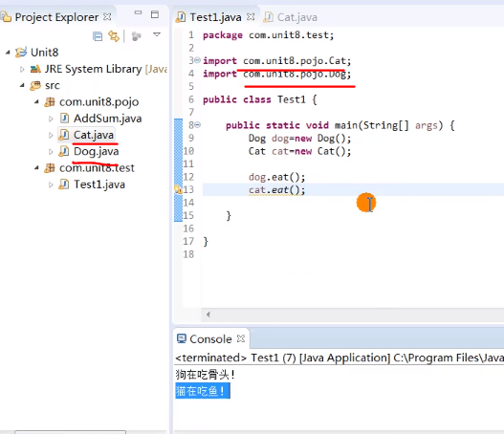Click the AddSum.java file icon
The height and width of the screenshot is (434, 504).
64,119
